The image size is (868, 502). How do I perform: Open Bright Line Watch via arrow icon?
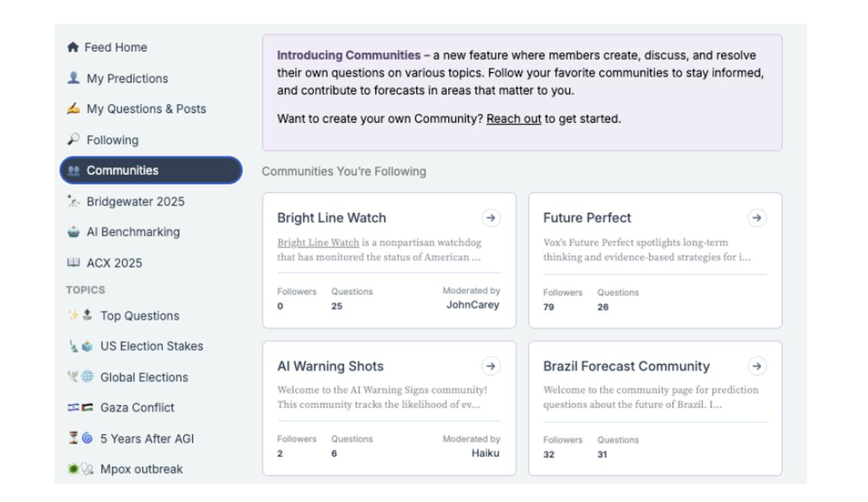click(490, 218)
